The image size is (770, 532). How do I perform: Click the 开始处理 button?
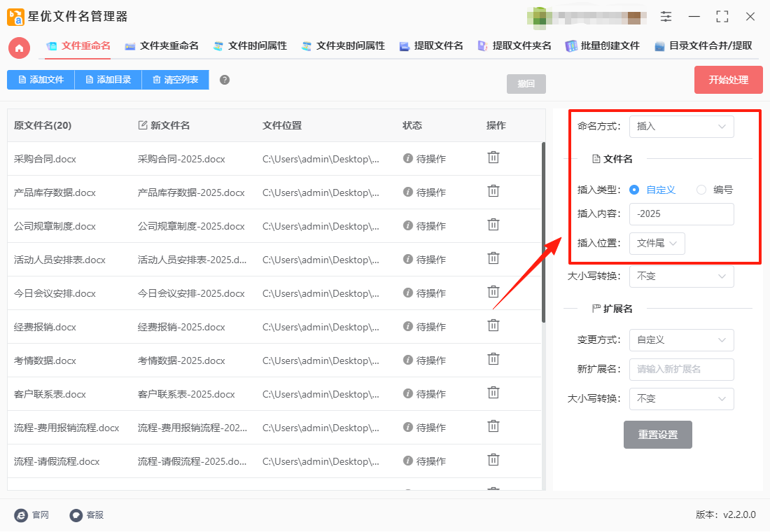(x=728, y=80)
